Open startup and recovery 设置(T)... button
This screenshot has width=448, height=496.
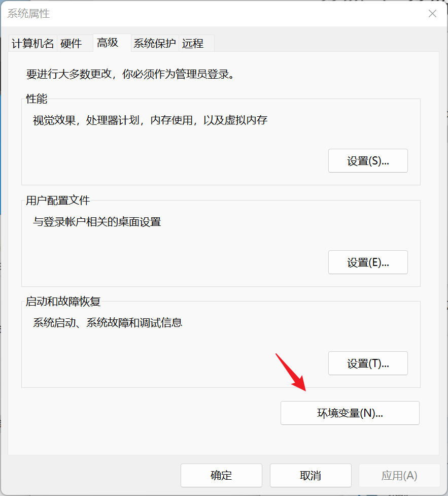[368, 363]
